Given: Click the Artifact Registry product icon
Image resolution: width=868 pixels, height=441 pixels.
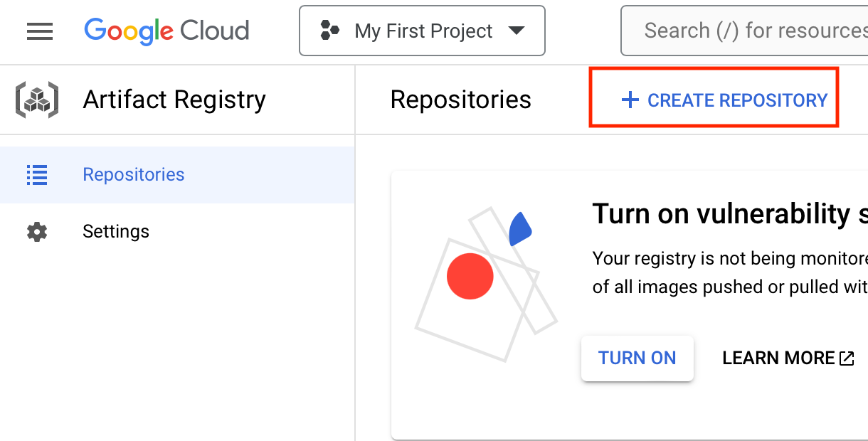Looking at the screenshot, I should (37, 100).
